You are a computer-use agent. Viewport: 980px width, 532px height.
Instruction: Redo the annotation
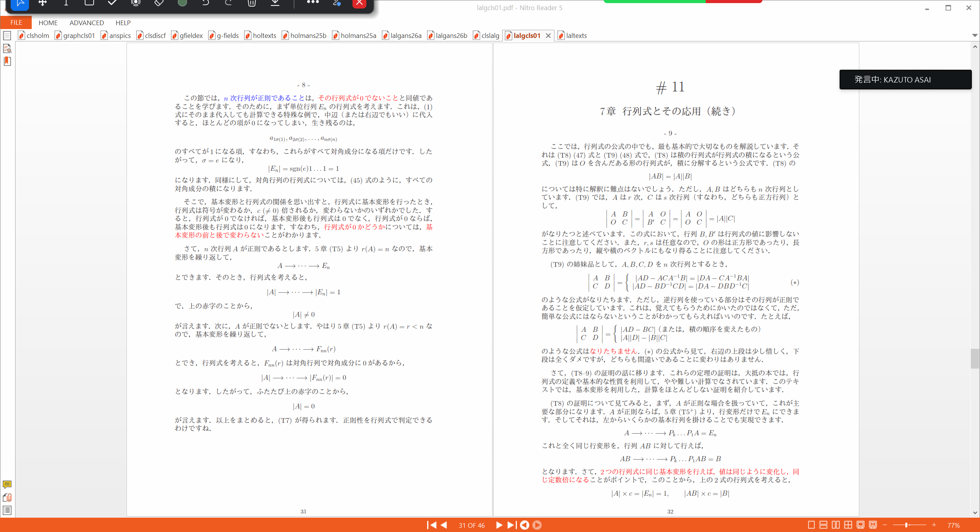click(x=229, y=3)
